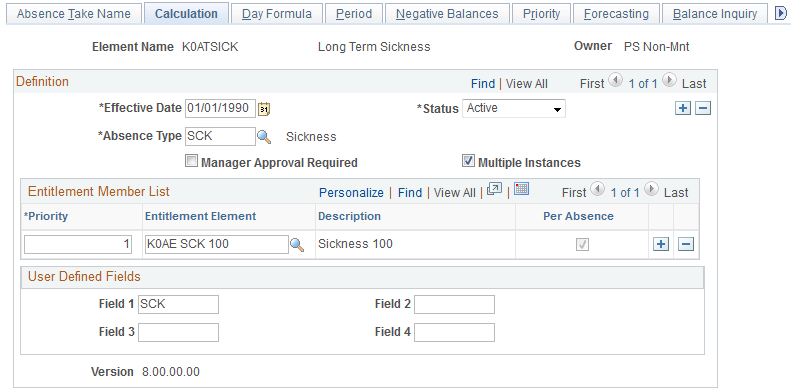The width and height of the screenshot is (791, 392).
Task: Sort by Entitlement Element column header
Action: pyautogui.click(x=201, y=216)
